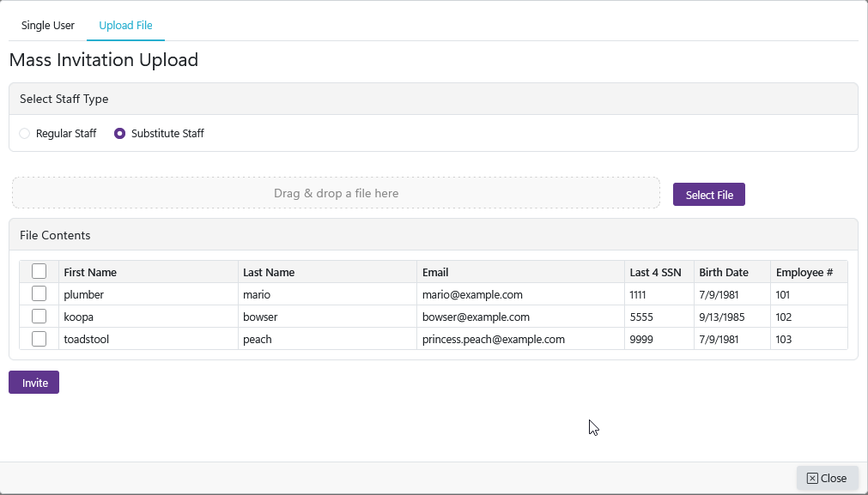Select the Regular Staff radio option
868x495 pixels.
click(x=25, y=134)
